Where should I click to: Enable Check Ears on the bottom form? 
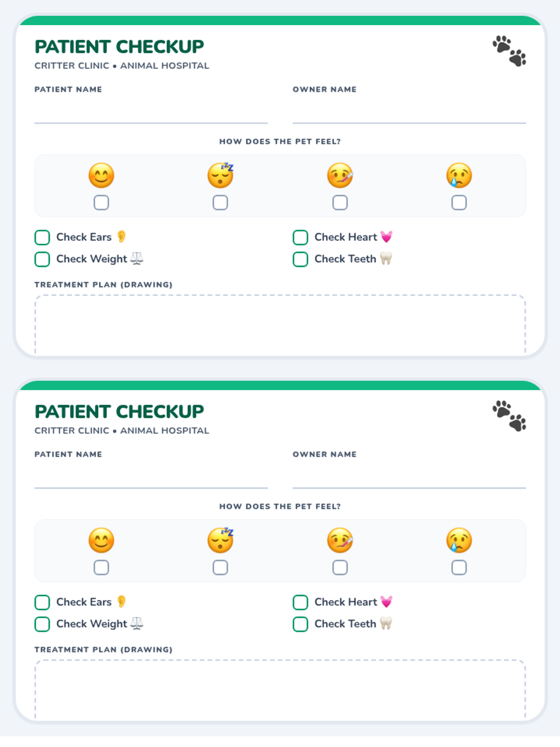point(42,602)
